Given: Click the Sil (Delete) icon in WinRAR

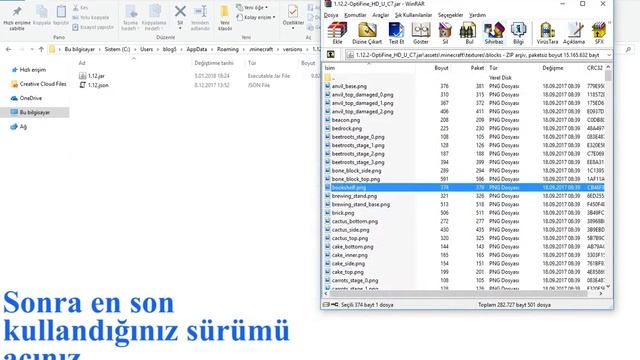Looking at the screenshot, I should (x=445, y=33).
